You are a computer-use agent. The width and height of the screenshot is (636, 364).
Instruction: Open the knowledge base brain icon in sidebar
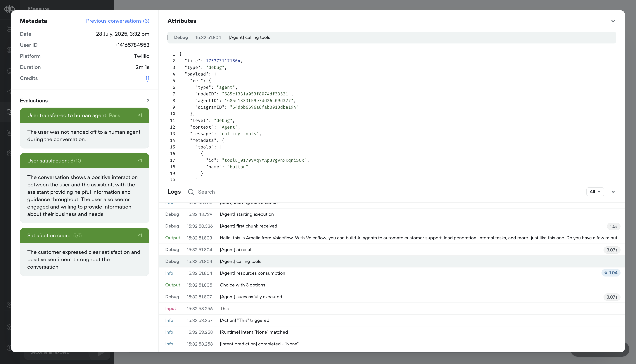pos(9,50)
